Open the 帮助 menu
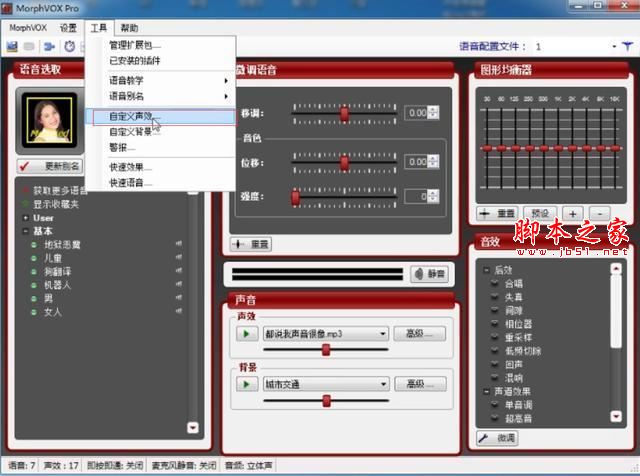 coord(129,28)
